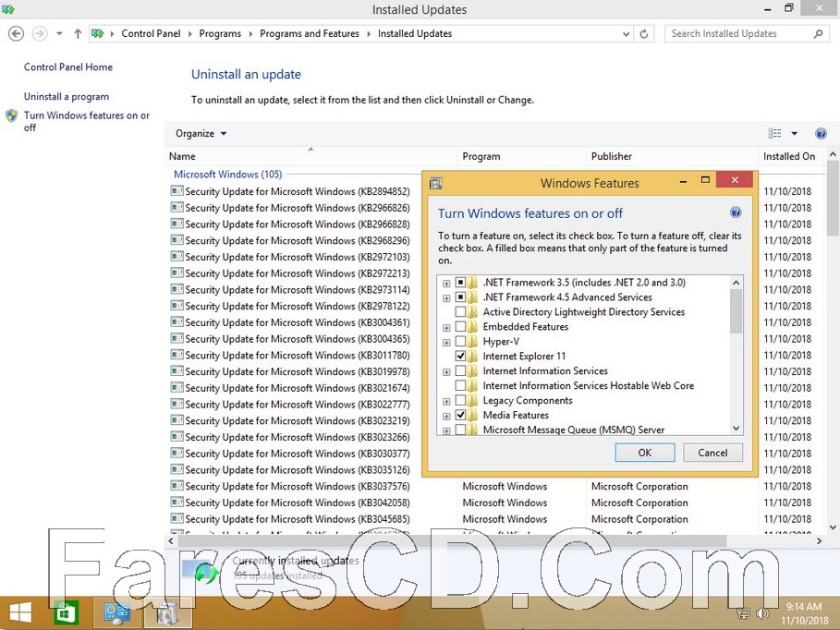The height and width of the screenshot is (630, 840).
Task: Expand Internet Information Services node
Action: (x=446, y=371)
